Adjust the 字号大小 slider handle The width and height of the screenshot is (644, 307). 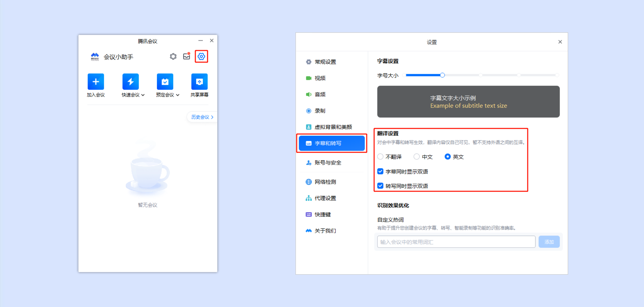click(442, 75)
